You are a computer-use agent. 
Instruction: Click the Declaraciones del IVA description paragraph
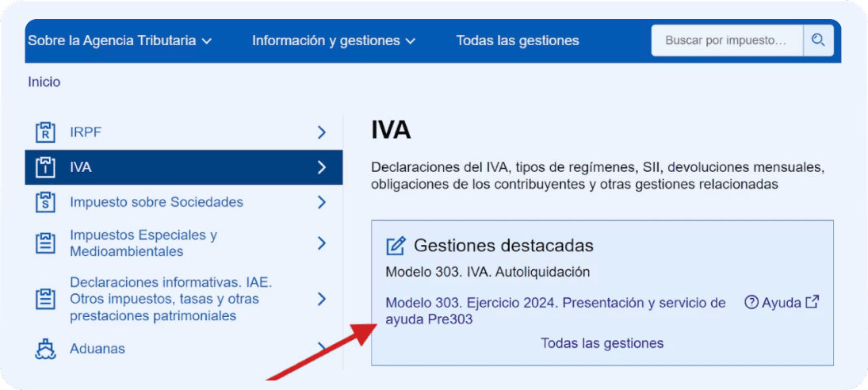click(x=598, y=175)
